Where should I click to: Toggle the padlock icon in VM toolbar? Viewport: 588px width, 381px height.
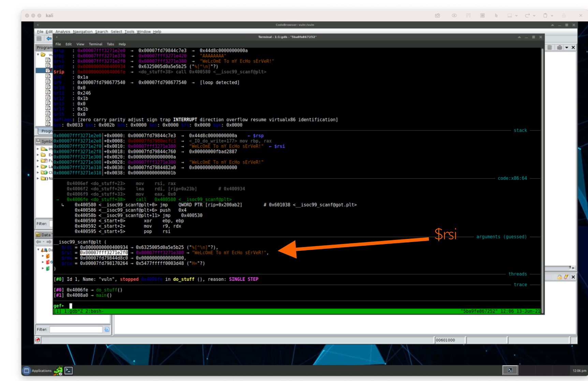(564, 16)
